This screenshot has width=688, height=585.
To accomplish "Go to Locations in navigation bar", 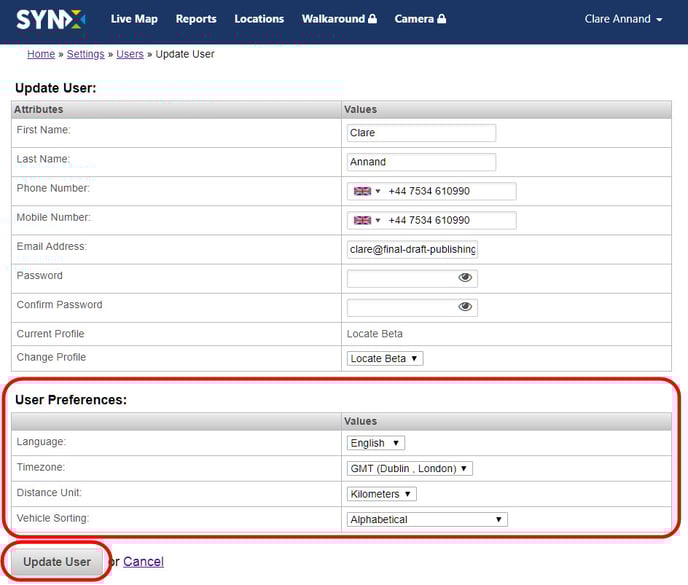I will click(259, 19).
